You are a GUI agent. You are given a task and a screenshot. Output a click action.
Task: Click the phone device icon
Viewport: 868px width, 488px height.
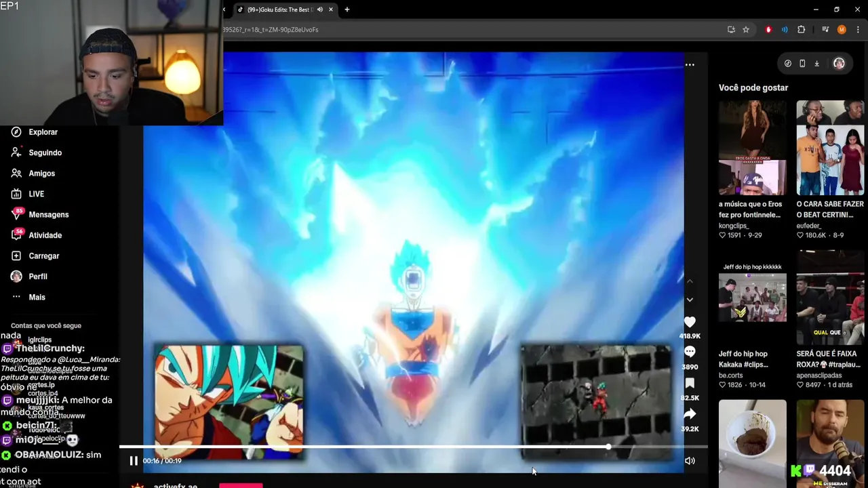pos(802,64)
